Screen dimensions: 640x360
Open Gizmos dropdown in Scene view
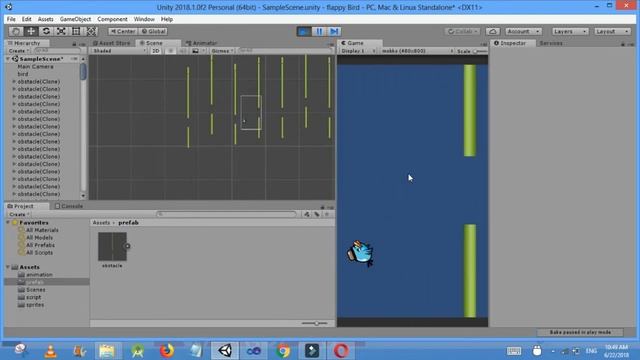pos(222,51)
